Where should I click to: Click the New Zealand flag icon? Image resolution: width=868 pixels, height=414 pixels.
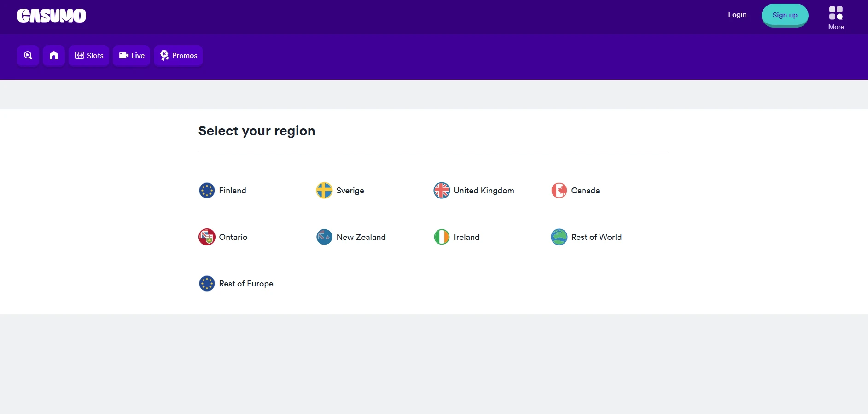pyautogui.click(x=324, y=237)
